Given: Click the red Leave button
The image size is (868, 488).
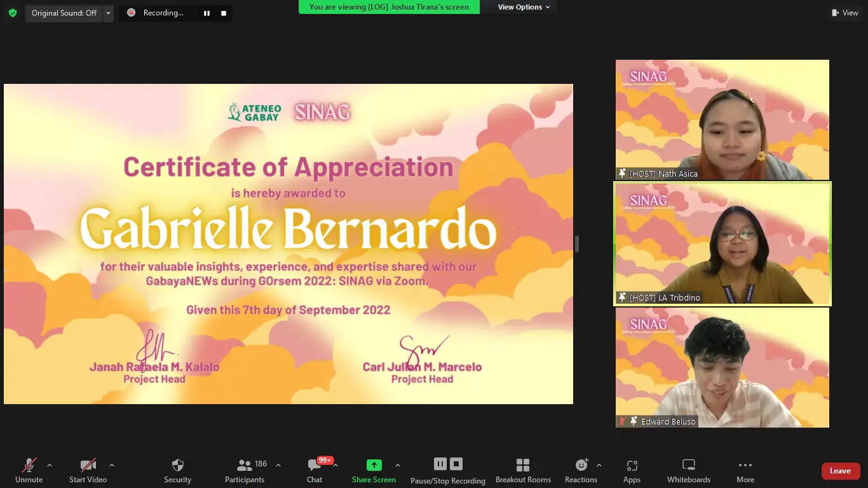Looking at the screenshot, I should (840, 471).
